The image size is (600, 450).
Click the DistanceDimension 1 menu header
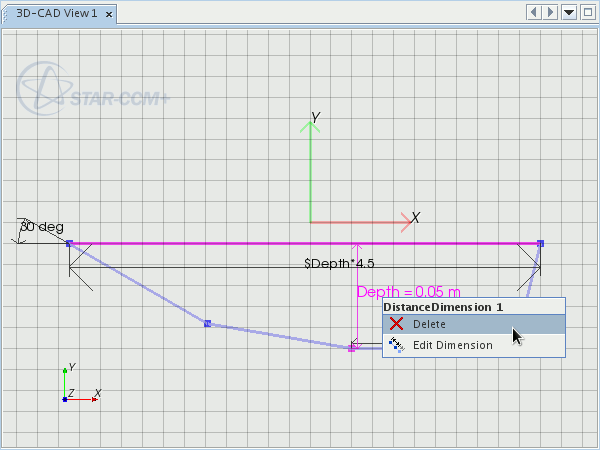(474, 307)
